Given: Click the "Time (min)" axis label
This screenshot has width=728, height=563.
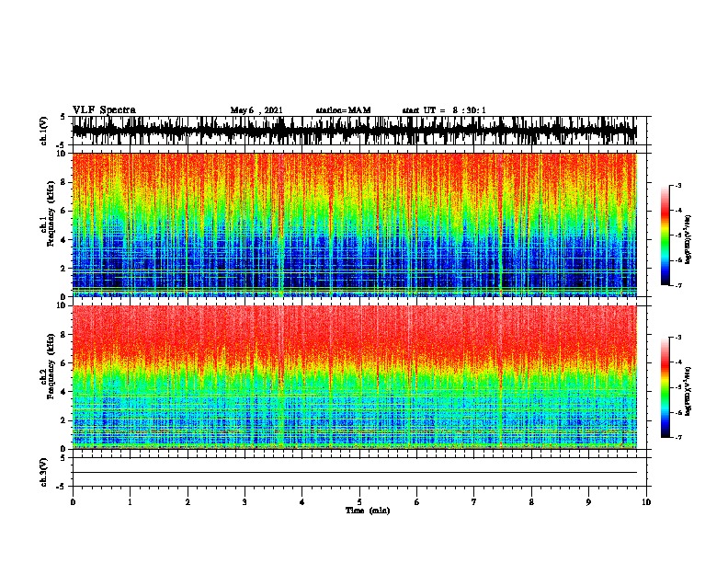Looking at the screenshot, I should [368, 511].
